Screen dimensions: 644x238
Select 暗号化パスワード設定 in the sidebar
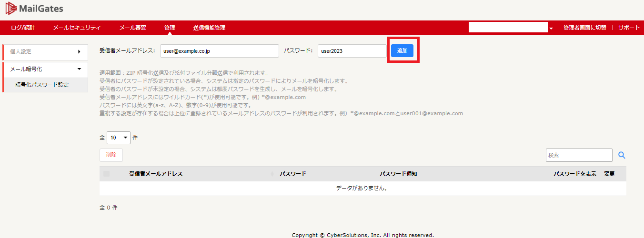pos(42,85)
